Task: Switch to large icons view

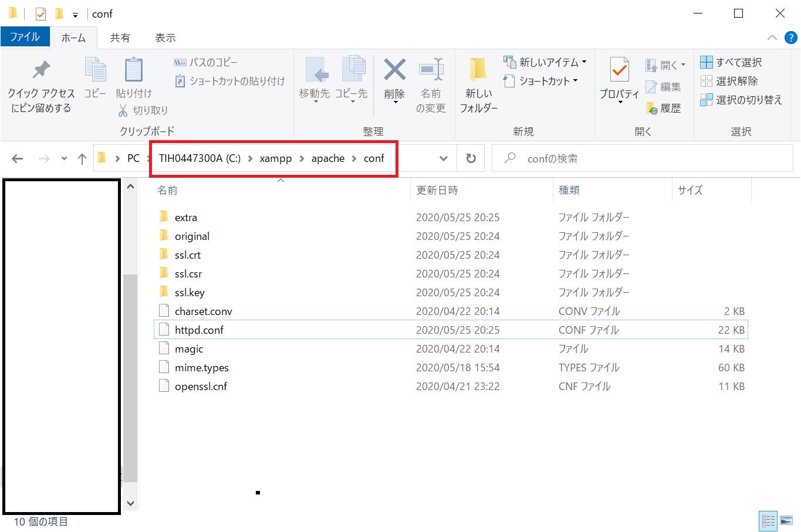Action: pos(786,521)
